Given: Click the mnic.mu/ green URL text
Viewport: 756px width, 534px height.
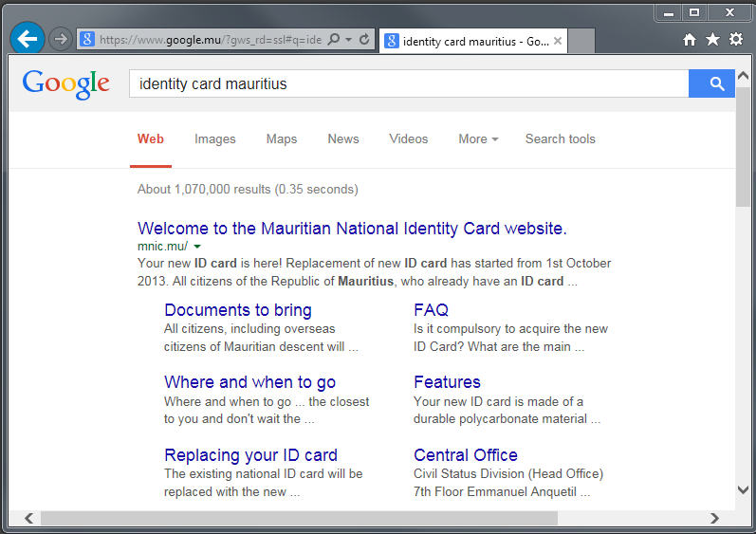Looking at the screenshot, I should 162,247.
